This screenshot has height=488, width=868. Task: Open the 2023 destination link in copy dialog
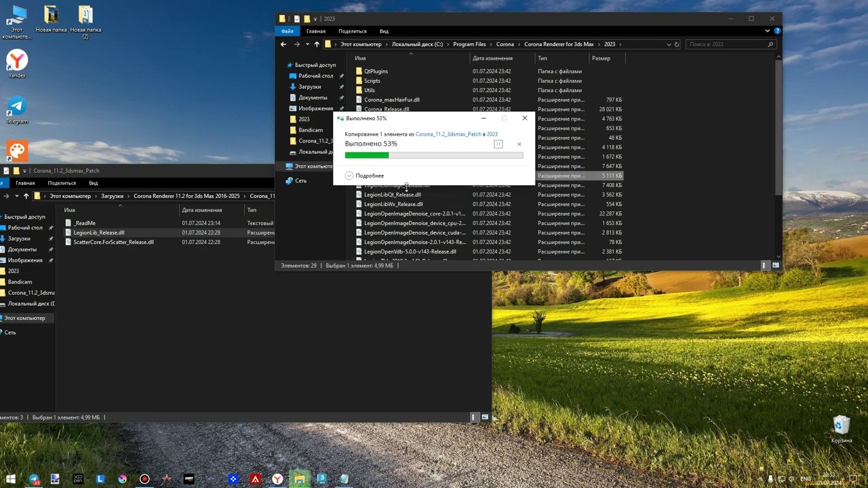point(492,134)
